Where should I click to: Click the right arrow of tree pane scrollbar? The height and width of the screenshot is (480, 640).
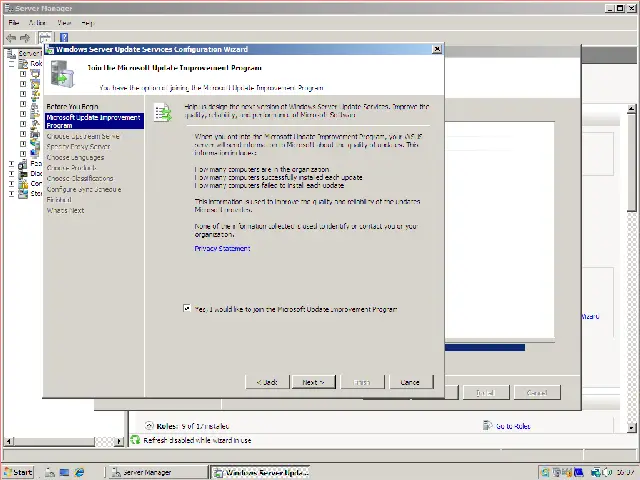pos(119,441)
